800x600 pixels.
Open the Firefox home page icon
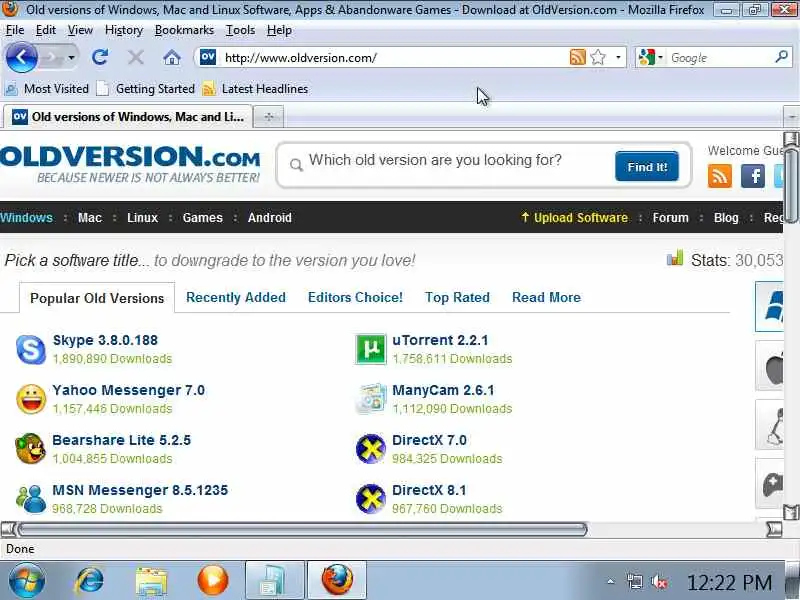point(172,57)
